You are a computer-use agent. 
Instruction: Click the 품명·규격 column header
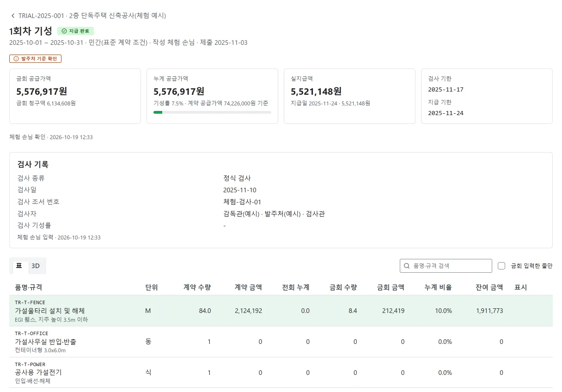point(29,288)
